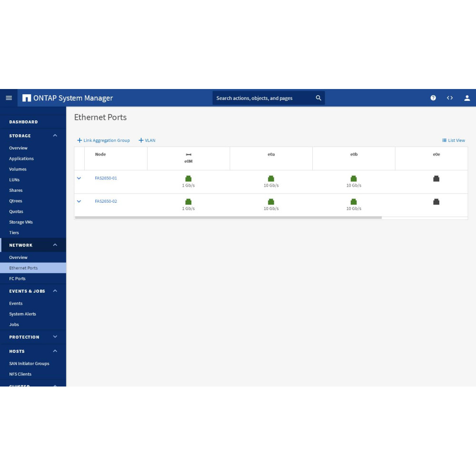Expand the FAS2650-02 node row
Viewport: 476px width, 476px height.
(x=79, y=201)
